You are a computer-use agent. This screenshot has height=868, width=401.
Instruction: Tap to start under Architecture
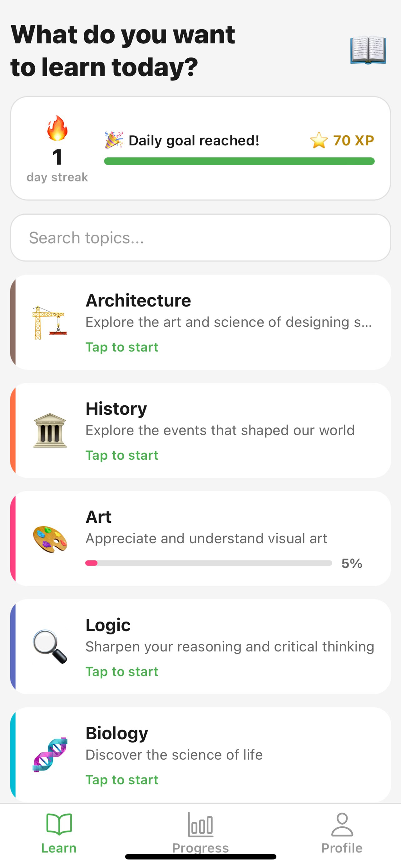click(x=121, y=347)
